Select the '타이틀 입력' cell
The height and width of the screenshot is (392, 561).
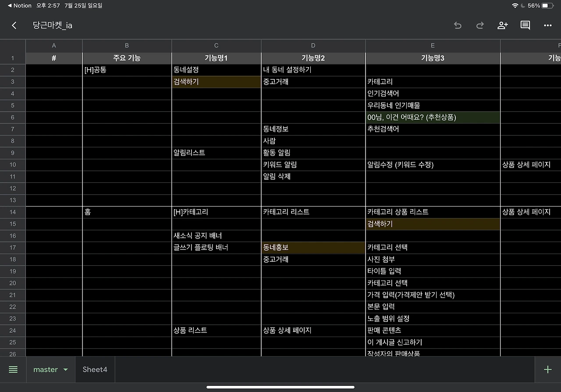point(433,271)
